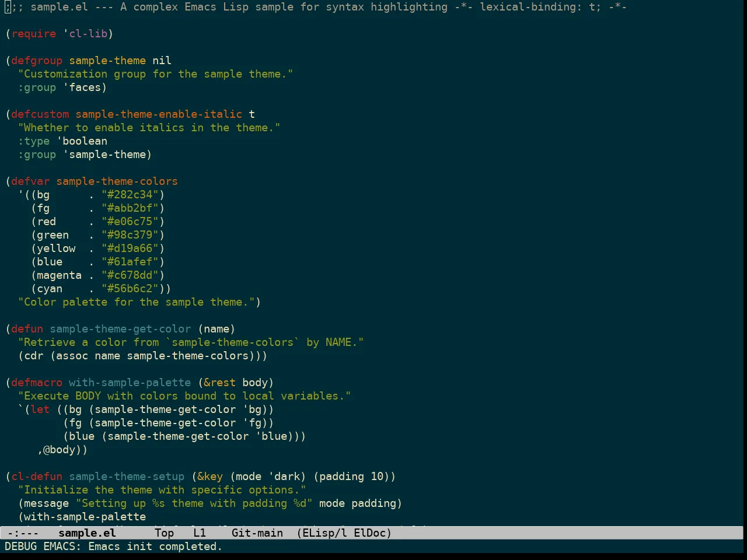Click "lexical-binding: t;" in header comment
Viewport: 747px width, 560px height.
pos(540,7)
